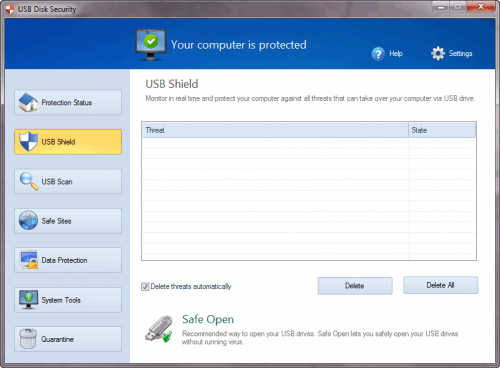The width and height of the screenshot is (500, 368).
Task: Click the 'USB Shield' page heading
Action: pos(172,84)
